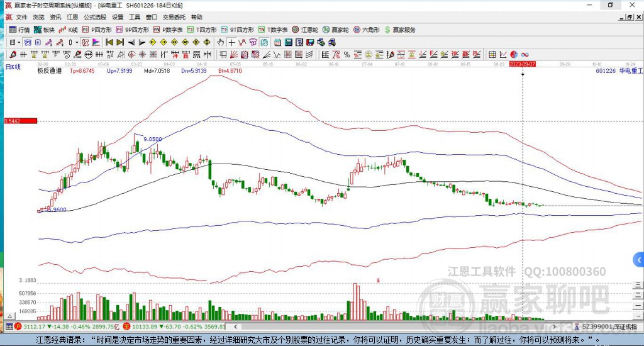Click the 601226 华电重工 stock label
The image size is (644, 346).
tap(619, 70)
